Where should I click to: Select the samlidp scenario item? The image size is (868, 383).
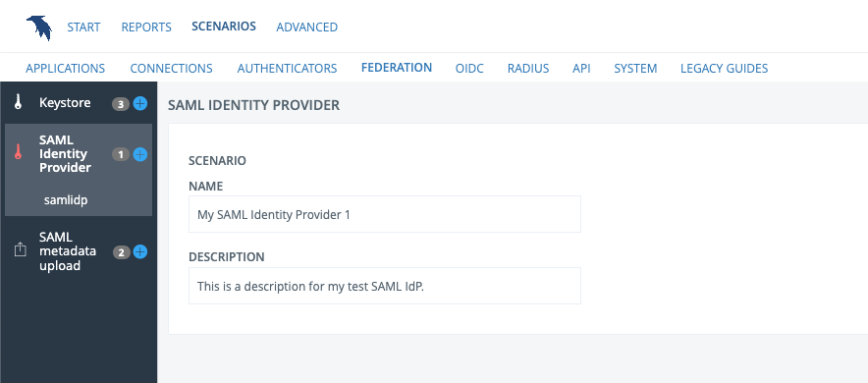coord(66,199)
